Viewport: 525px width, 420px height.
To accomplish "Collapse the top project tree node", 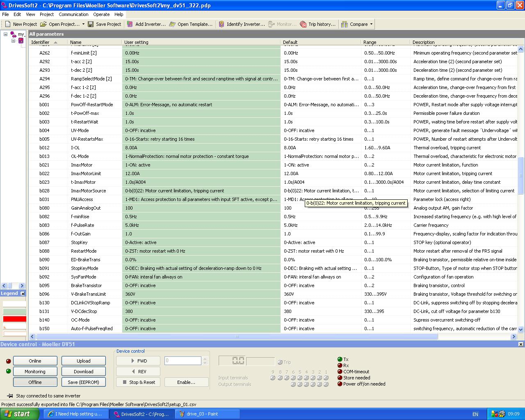I will pyautogui.click(x=6, y=34).
